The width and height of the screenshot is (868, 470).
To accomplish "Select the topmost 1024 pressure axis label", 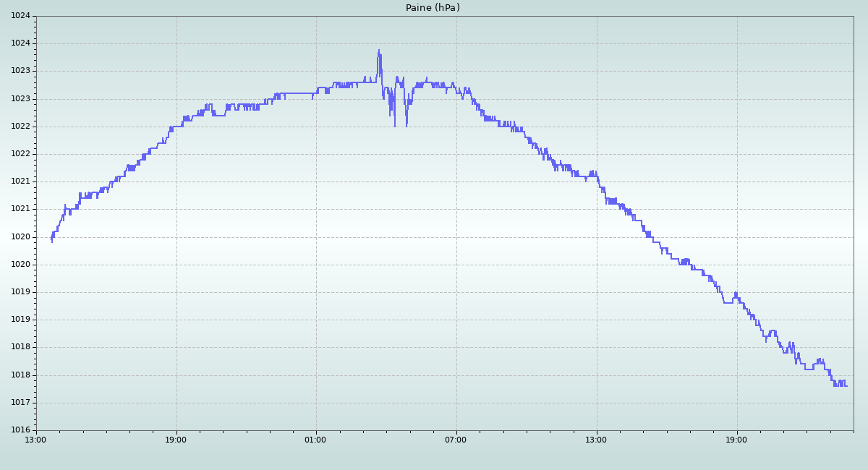I will [x=20, y=16].
